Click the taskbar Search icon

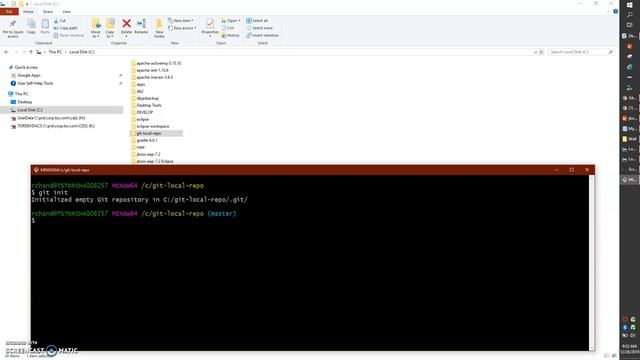(630, 15)
